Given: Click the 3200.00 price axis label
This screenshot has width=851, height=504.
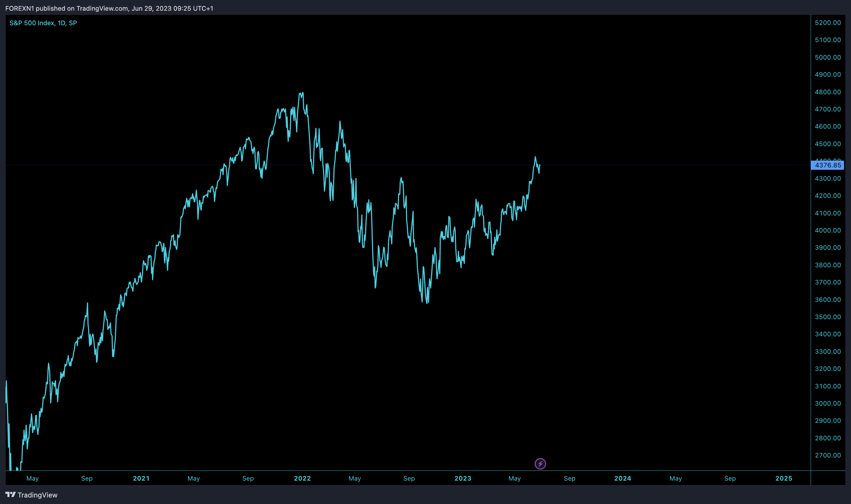Looking at the screenshot, I should [x=828, y=369].
